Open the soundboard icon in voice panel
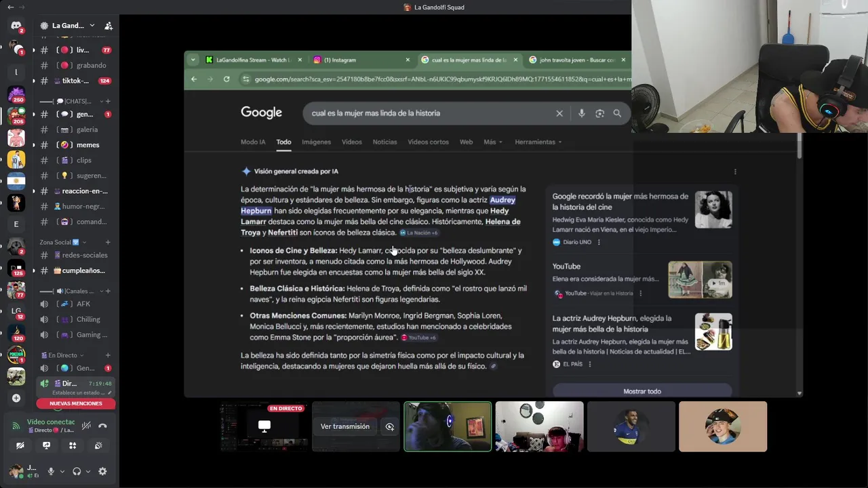This screenshot has width=868, height=488. pyautogui.click(x=98, y=445)
